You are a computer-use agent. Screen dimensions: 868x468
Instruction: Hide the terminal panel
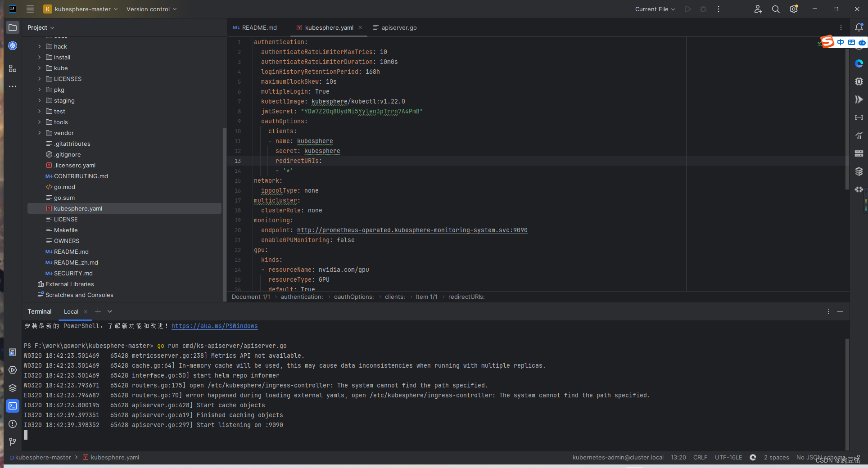point(840,311)
